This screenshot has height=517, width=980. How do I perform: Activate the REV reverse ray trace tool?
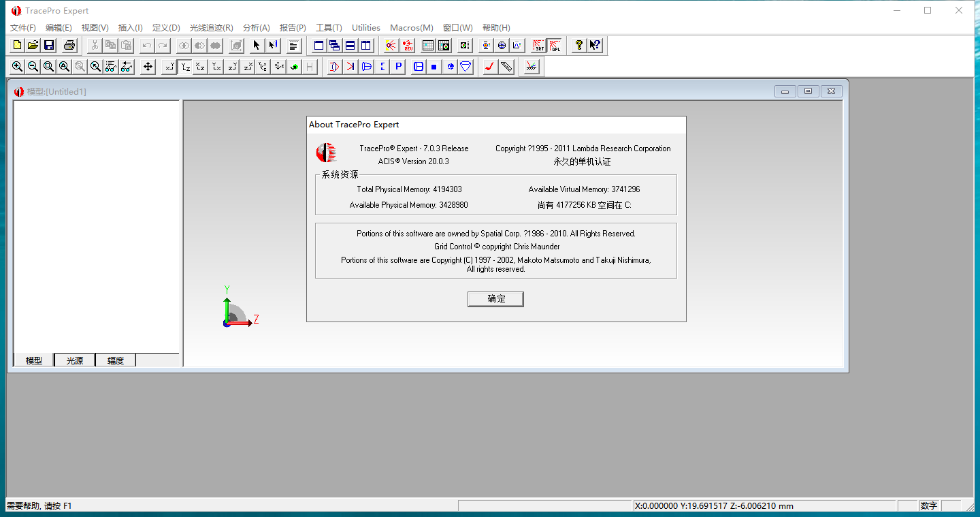tap(408, 45)
